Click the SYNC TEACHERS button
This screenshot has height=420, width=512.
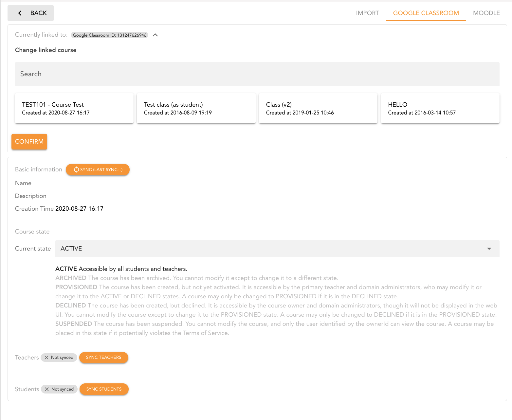(103, 358)
